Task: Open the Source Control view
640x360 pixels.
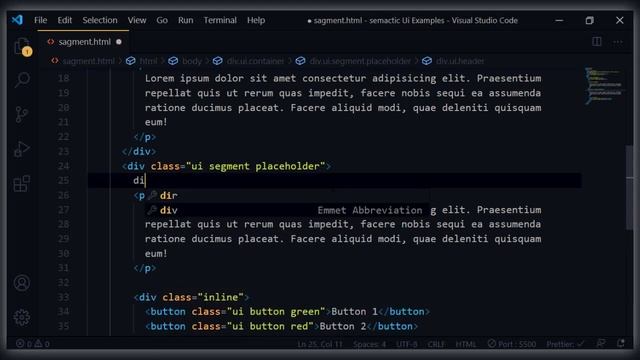Action: pyautogui.click(x=22, y=114)
